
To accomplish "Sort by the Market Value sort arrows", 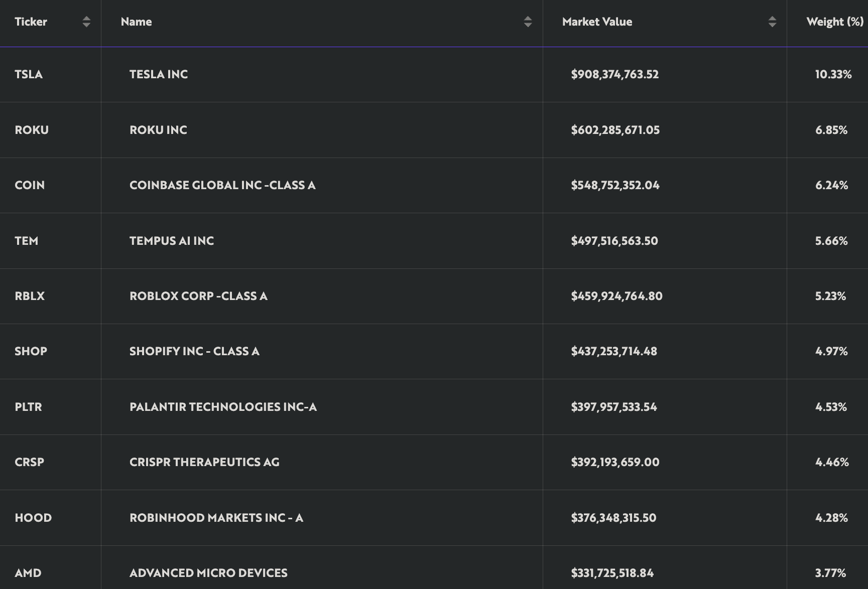I will (x=772, y=22).
